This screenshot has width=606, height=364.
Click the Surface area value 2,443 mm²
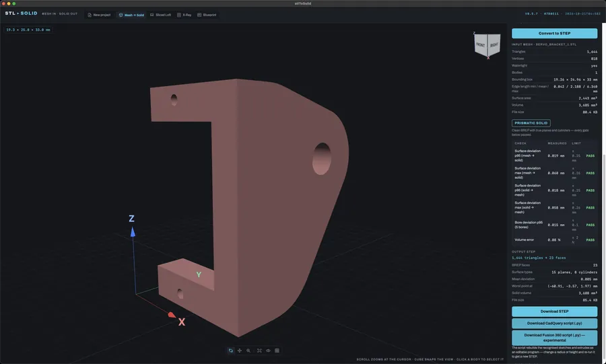[587, 98]
